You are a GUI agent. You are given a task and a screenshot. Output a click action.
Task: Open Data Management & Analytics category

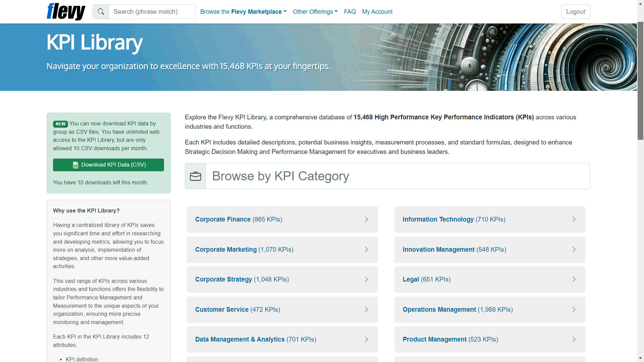click(282, 340)
